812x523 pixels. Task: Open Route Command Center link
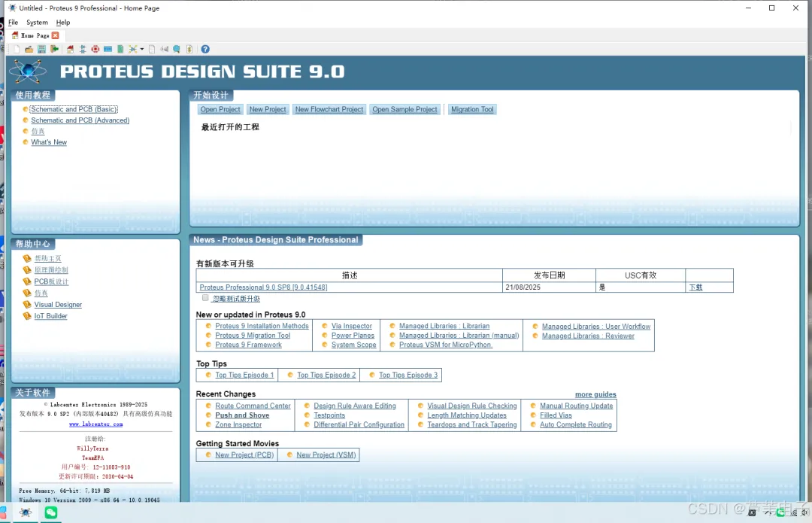tap(253, 406)
